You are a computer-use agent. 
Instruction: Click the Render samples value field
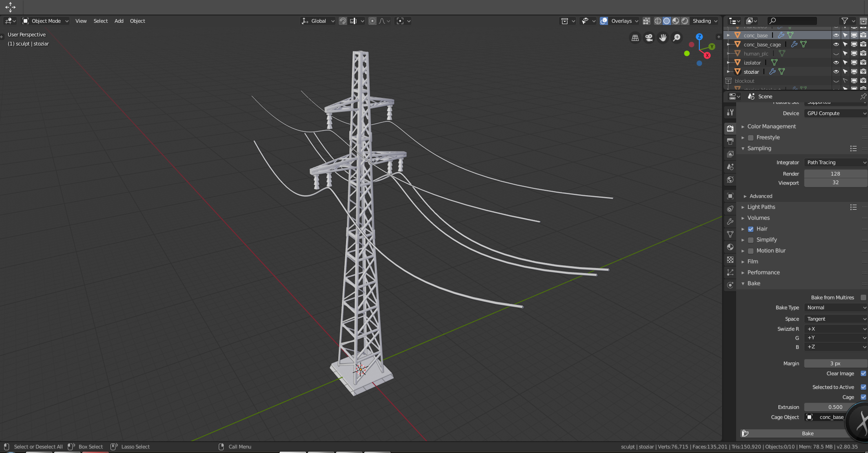point(835,174)
